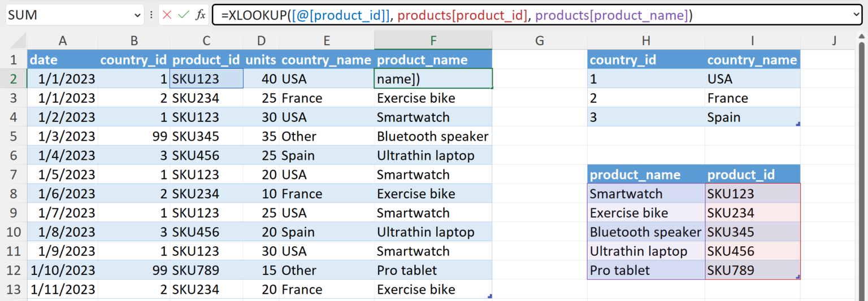
Task: Open Insert Function with the fx icon
Action: 200,15
